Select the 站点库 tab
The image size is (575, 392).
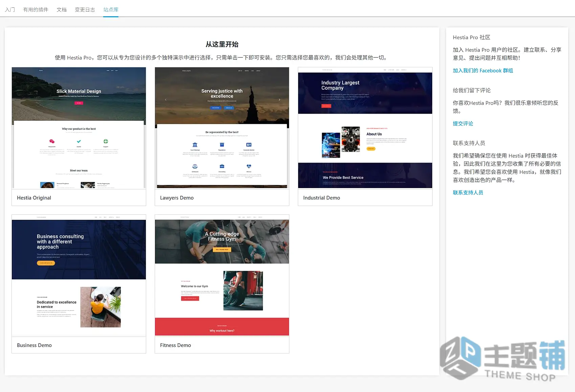tap(111, 9)
